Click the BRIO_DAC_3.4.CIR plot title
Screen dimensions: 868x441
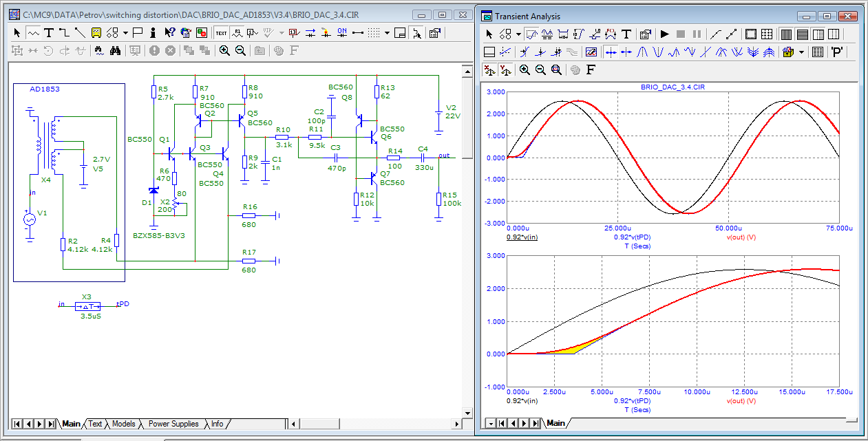[x=672, y=87]
